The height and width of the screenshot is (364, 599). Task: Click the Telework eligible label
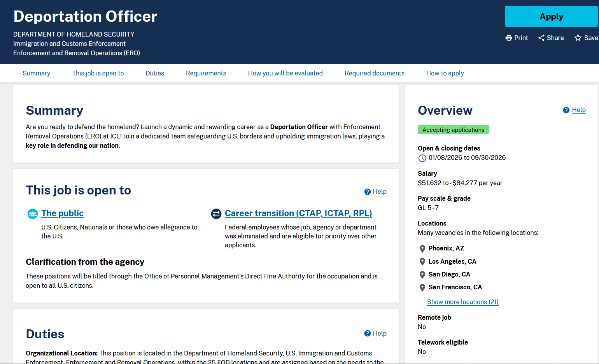(x=443, y=342)
